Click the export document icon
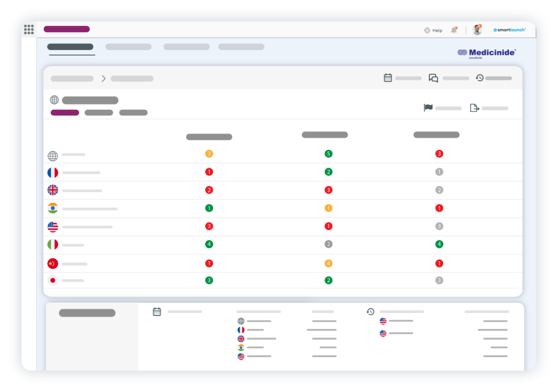558x392 pixels. click(x=474, y=108)
